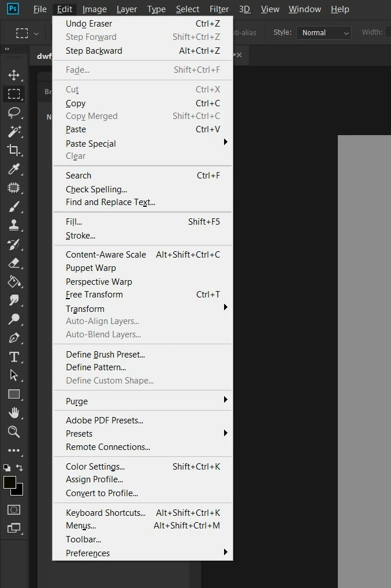Select the Magic Wand tool
The image size is (391, 588).
tap(14, 131)
